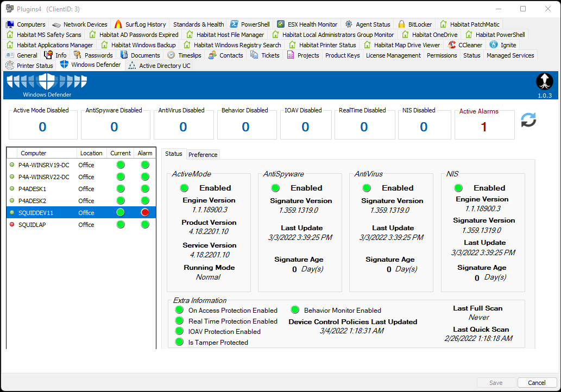Click Habitat MS Safety Scans icon
This screenshot has height=392, width=561.
(10, 35)
